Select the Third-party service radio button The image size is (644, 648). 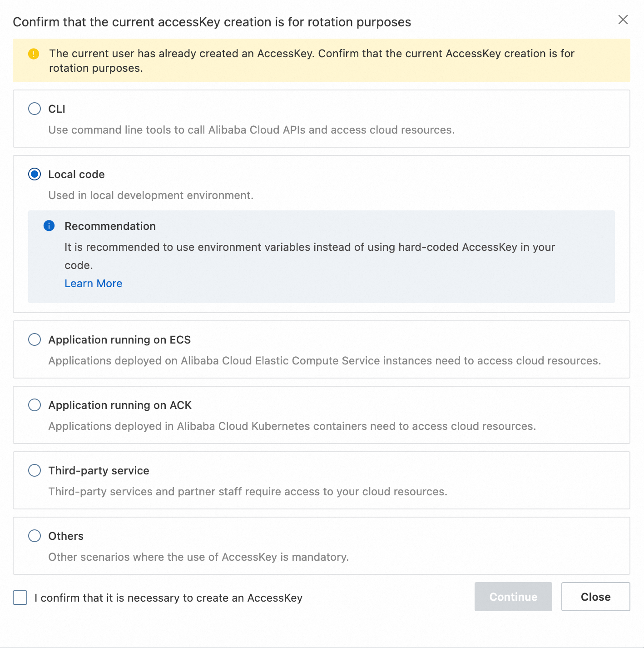35,471
